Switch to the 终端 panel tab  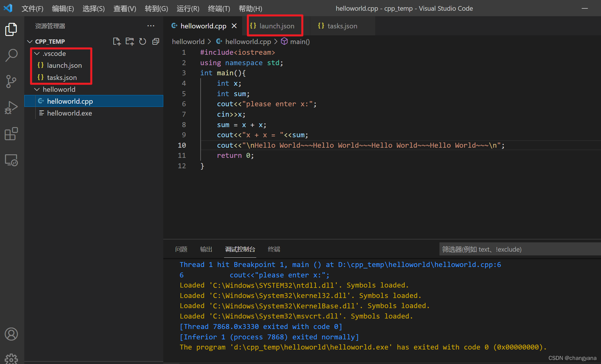[x=274, y=249]
